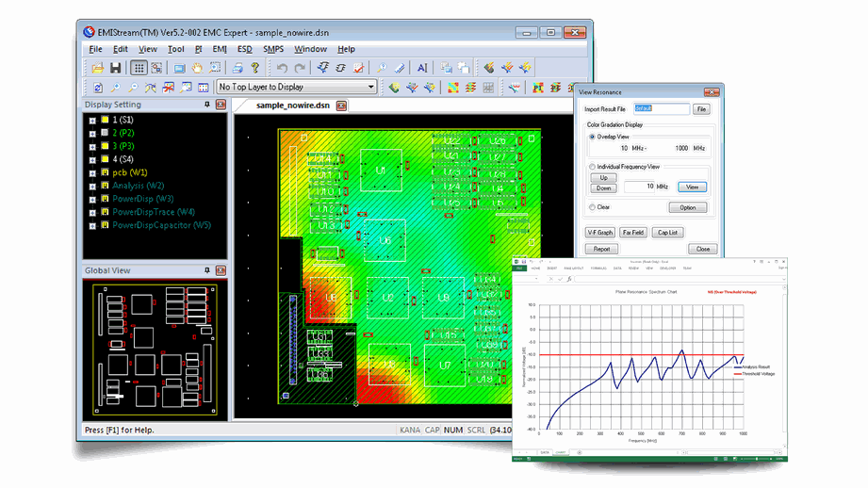Expand the pcb (W1) tree node

92,173
